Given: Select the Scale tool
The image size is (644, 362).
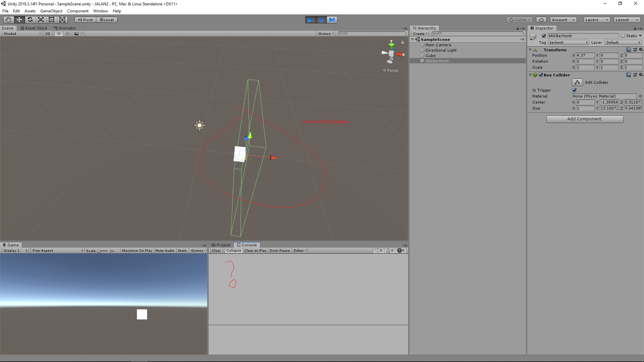Looking at the screenshot, I should point(41,20).
